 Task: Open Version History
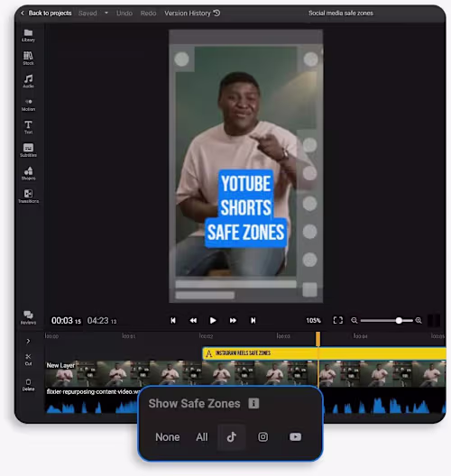tap(192, 13)
